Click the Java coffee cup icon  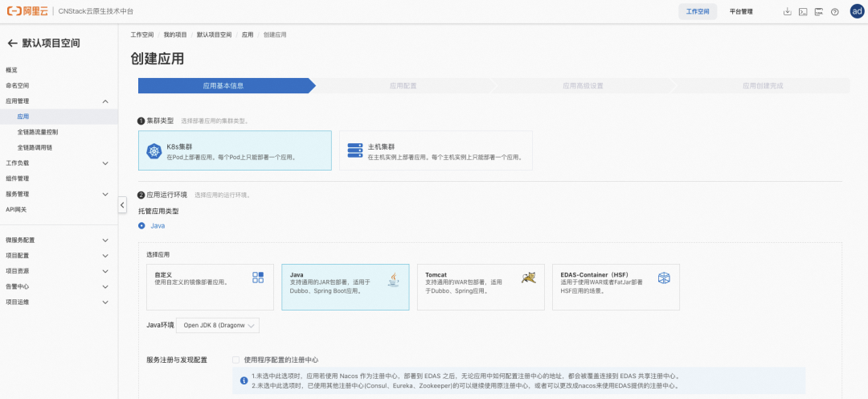393,279
